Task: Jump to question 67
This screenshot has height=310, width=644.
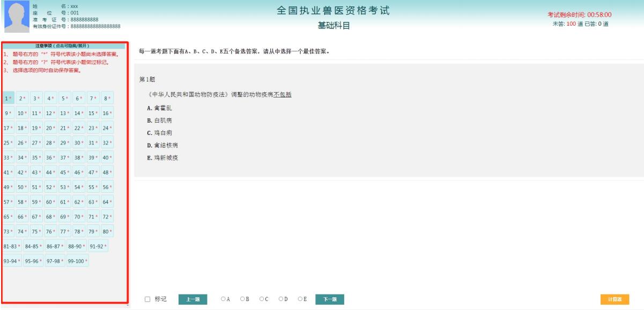Action: tap(36, 217)
